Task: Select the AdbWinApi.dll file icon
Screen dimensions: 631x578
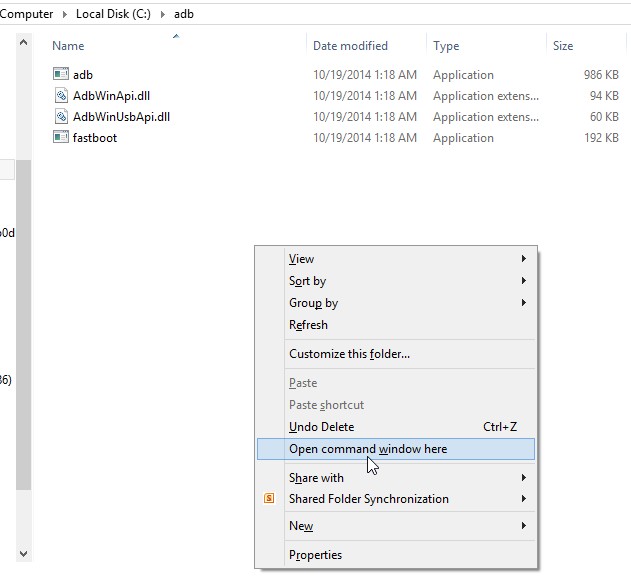Action: coord(59,96)
